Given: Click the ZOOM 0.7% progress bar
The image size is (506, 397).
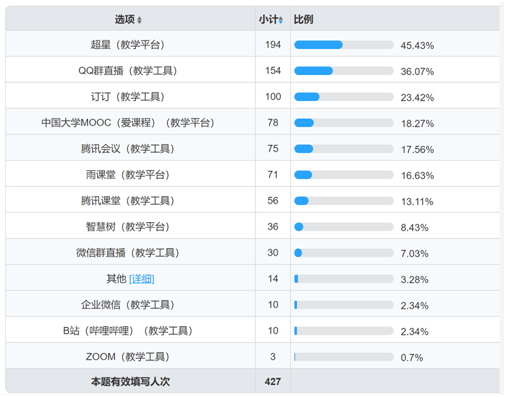Looking at the screenshot, I should [x=344, y=357].
